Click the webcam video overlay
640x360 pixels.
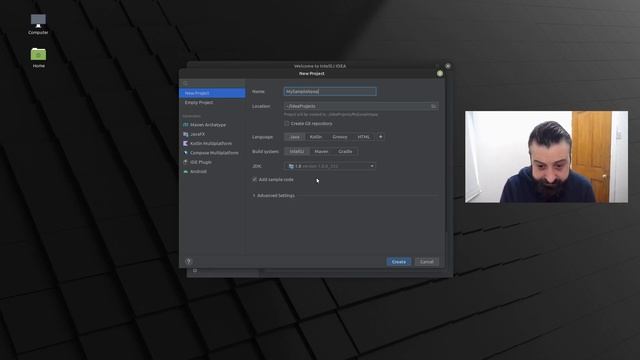pyautogui.click(x=547, y=157)
